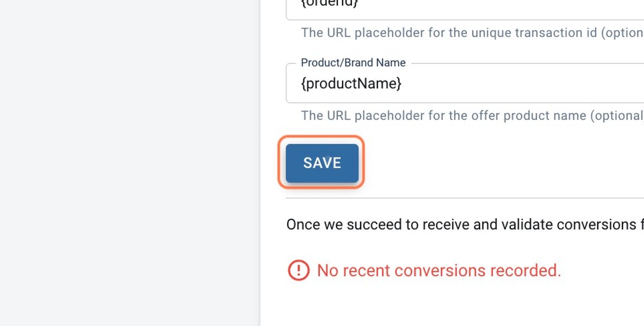Focus the Product/Brand Name input field
644x326 pixels.
[465, 83]
